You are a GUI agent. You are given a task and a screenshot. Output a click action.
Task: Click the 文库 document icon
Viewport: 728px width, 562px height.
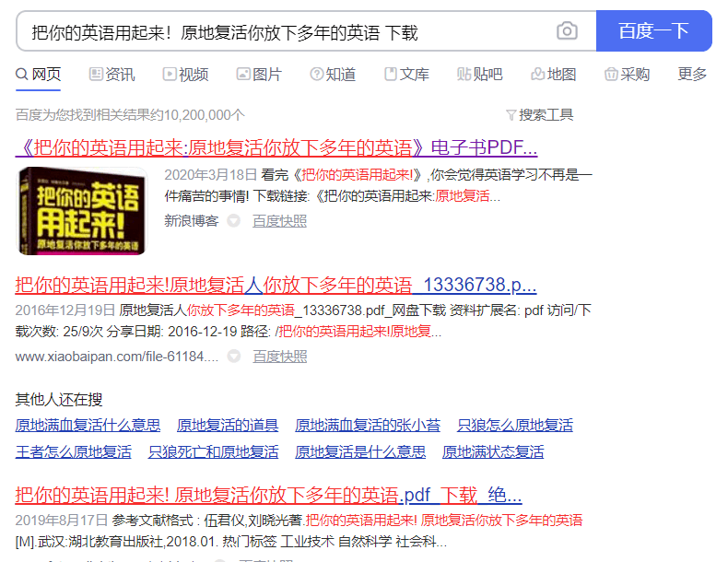coord(391,75)
